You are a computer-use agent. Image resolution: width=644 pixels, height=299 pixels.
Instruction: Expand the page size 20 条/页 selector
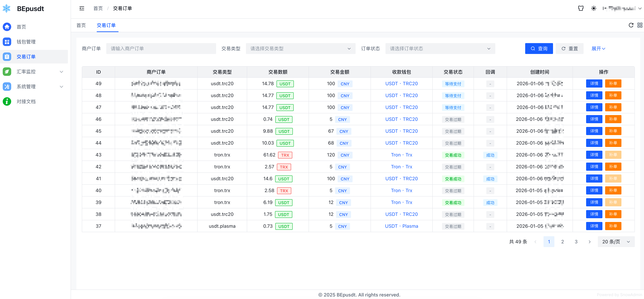616,242
